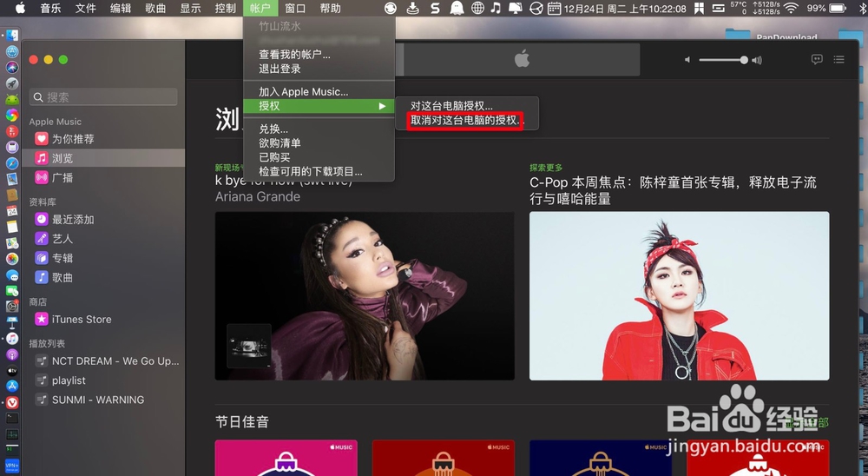868x476 pixels.
Task: Open the 文件 menu
Action: point(85,9)
